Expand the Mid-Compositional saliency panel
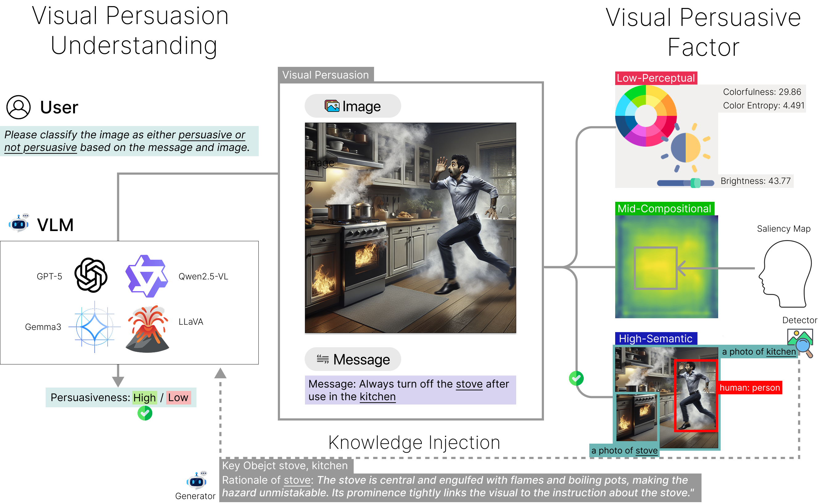 pos(665,208)
